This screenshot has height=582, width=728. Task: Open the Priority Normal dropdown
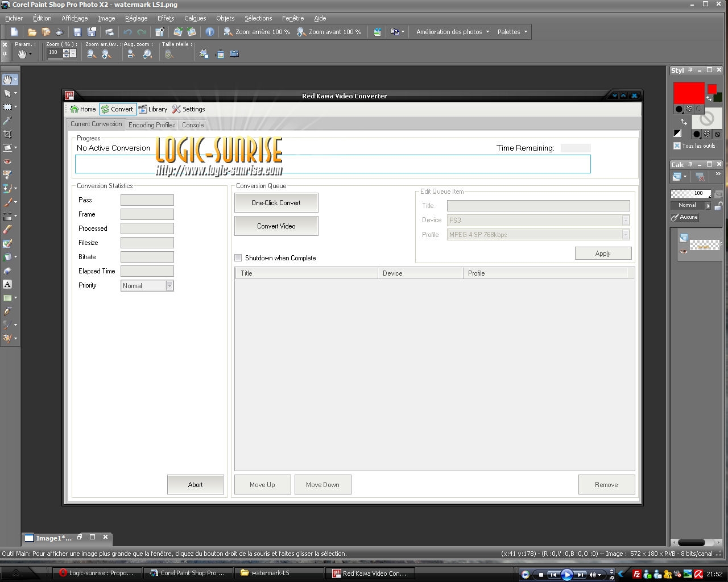[169, 285]
